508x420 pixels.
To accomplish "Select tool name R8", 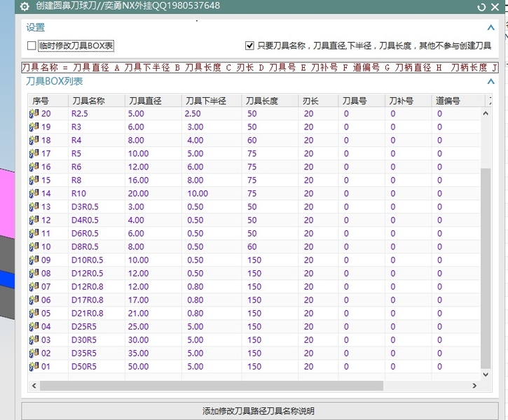I will click(76, 180).
